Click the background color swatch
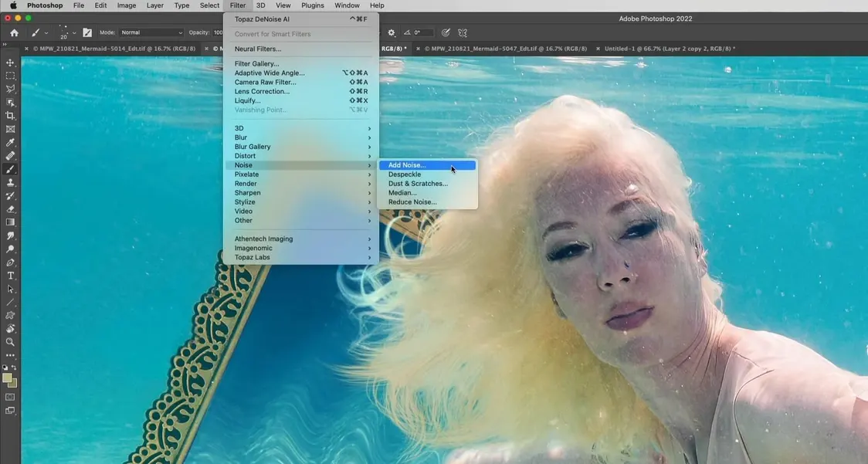 click(13, 383)
